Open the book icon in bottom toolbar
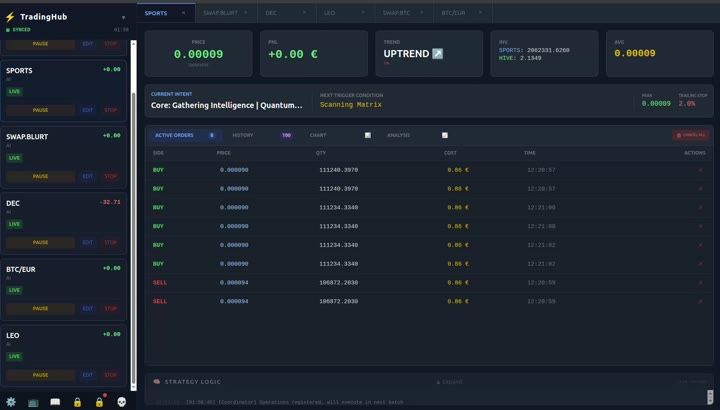Image resolution: width=720 pixels, height=410 pixels. pyautogui.click(x=55, y=402)
